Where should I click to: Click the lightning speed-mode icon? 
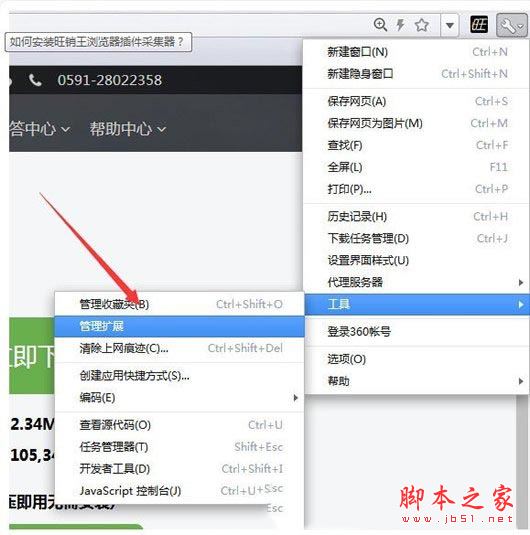400,25
